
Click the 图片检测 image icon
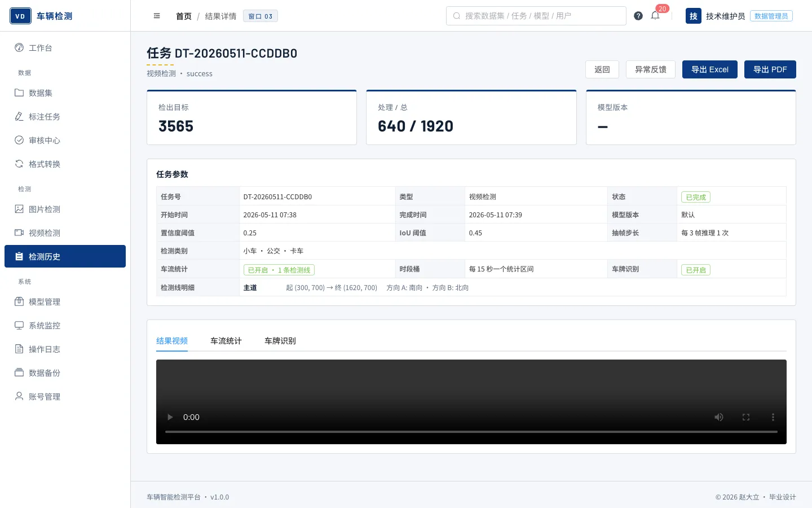click(x=19, y=209)
